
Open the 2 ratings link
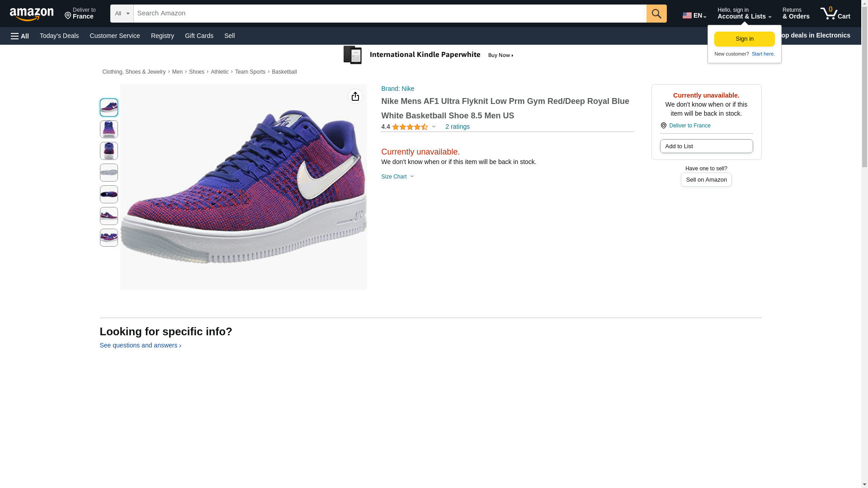(x=457, y=127)
